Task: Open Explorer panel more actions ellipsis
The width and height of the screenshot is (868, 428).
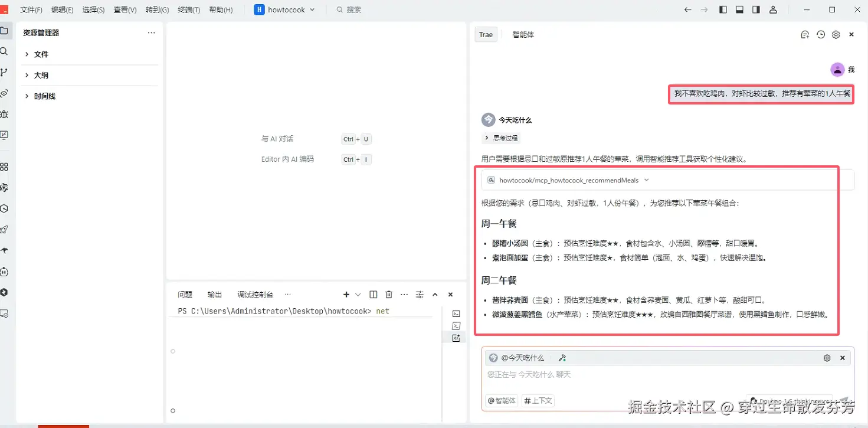Action: pos(152,33)
